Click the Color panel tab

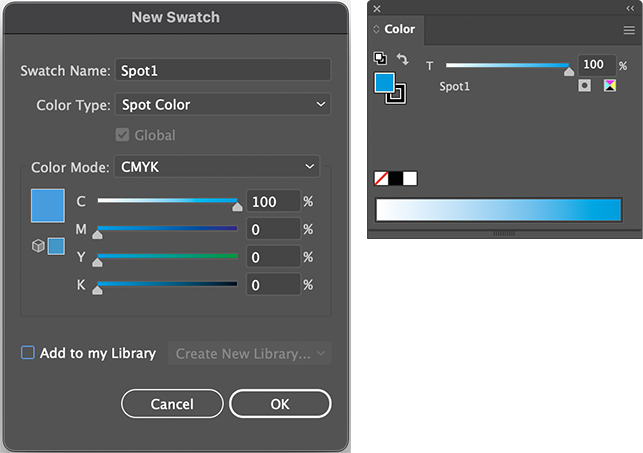(399, 30)
